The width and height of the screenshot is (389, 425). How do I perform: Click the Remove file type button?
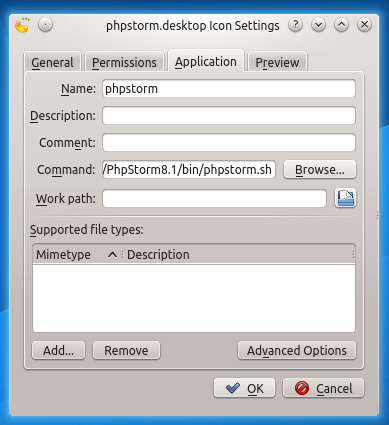126,350
